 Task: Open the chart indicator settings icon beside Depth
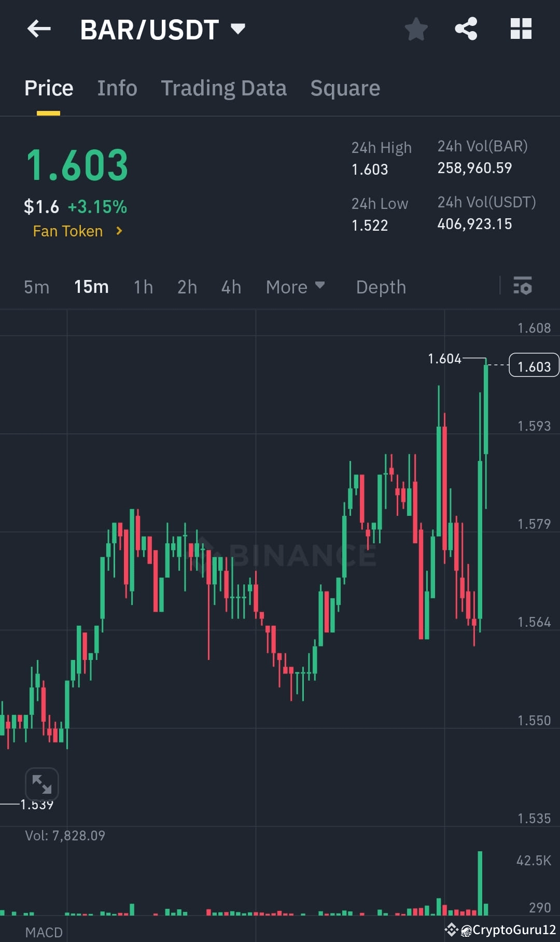(523, 287)
